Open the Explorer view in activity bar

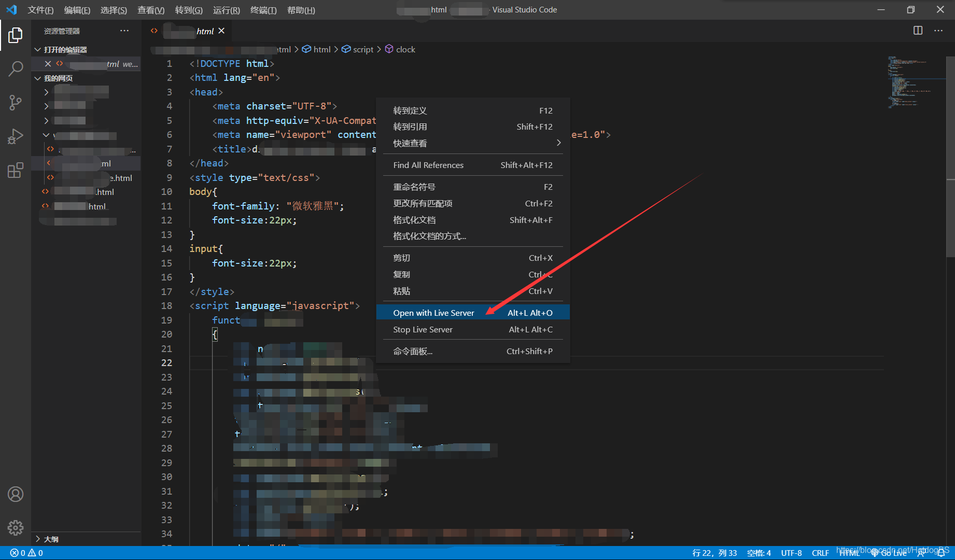16,35
